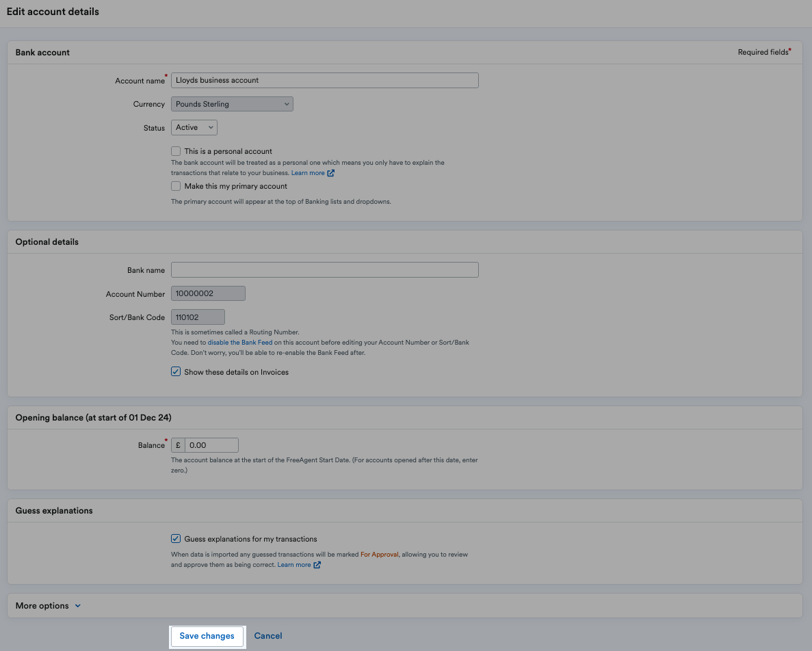The image size is (812, 651).
Task: Open the Currency dropdown
Action: click(232, 104)
